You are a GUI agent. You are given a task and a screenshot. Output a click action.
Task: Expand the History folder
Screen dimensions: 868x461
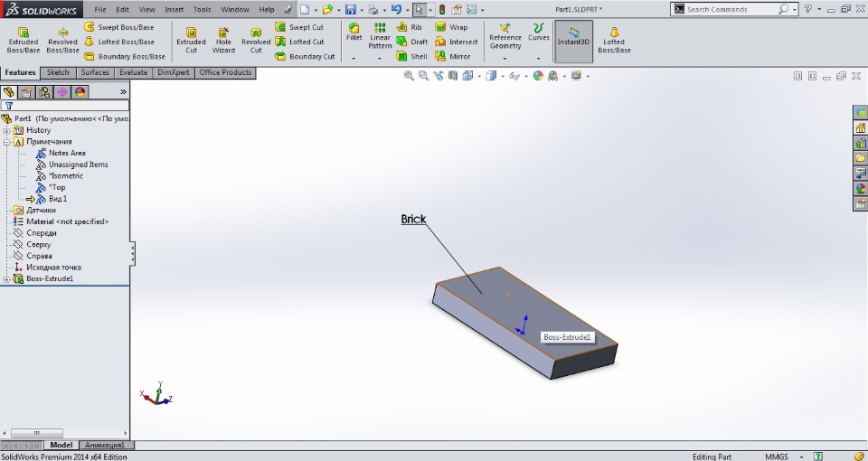click(x=6, y=130)
